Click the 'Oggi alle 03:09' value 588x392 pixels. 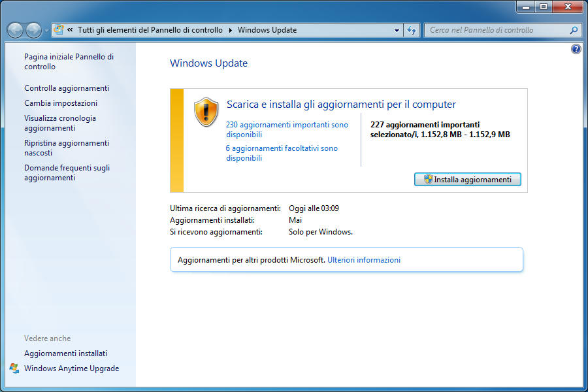(x=314, y=208)
